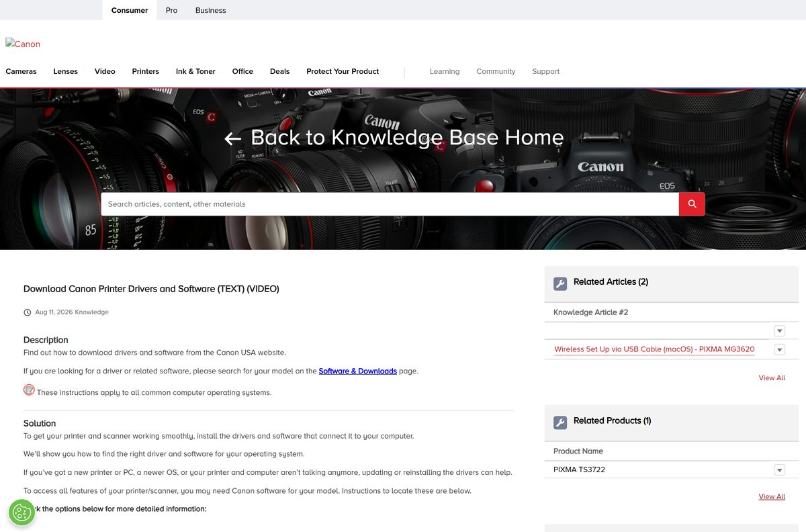Open the Ink & Toner menu
Image resolution: width=806 pixels, height=532 pixels.
coord(195,71)
